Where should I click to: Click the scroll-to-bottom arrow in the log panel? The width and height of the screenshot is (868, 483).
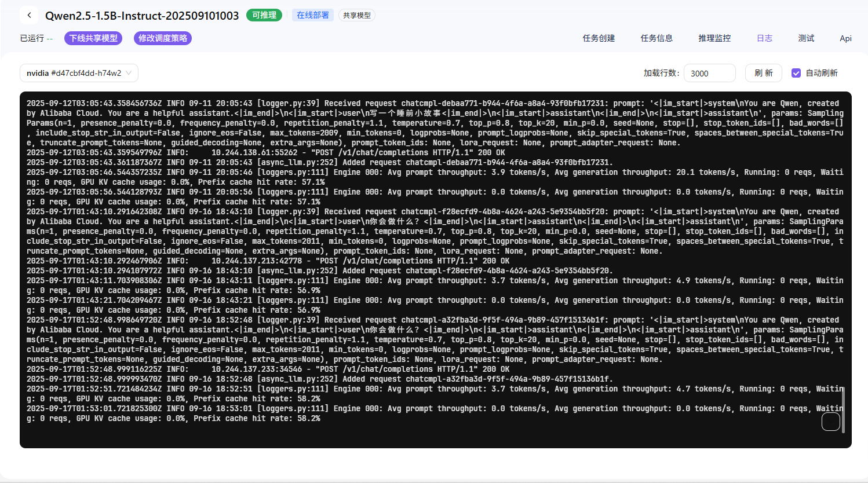(x=830, y=422)
